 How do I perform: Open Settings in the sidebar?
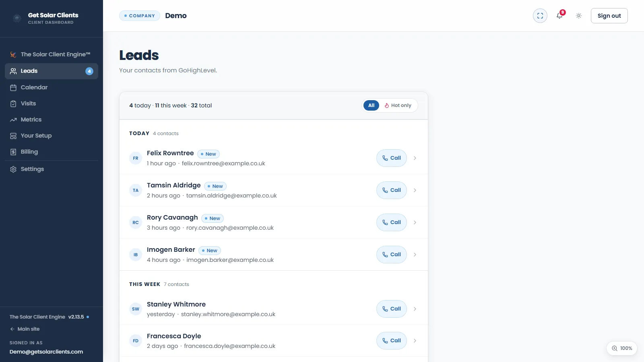pos(52,169)
